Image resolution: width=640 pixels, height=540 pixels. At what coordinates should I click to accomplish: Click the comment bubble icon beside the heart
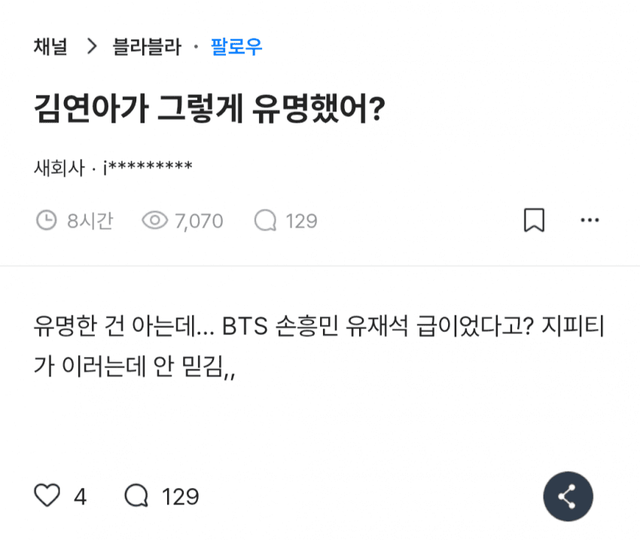(x=136, y=496)
